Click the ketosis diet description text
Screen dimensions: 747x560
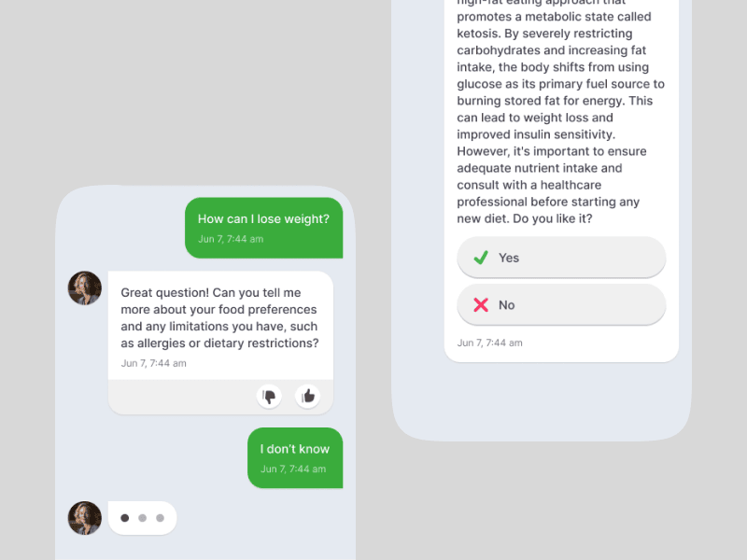pos(561,109)
